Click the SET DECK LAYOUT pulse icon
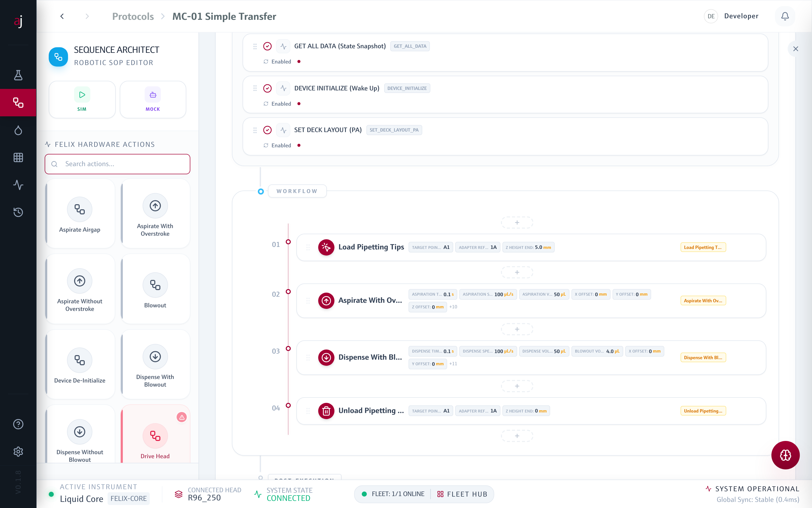The image size is (812, 508). (283, 130)
